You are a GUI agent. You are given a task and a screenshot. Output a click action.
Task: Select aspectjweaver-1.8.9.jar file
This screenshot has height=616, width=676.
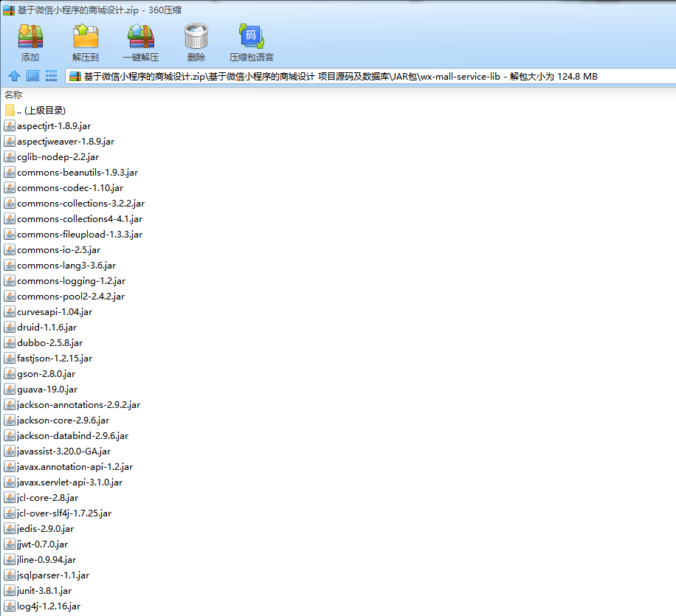tap(60, 142)
